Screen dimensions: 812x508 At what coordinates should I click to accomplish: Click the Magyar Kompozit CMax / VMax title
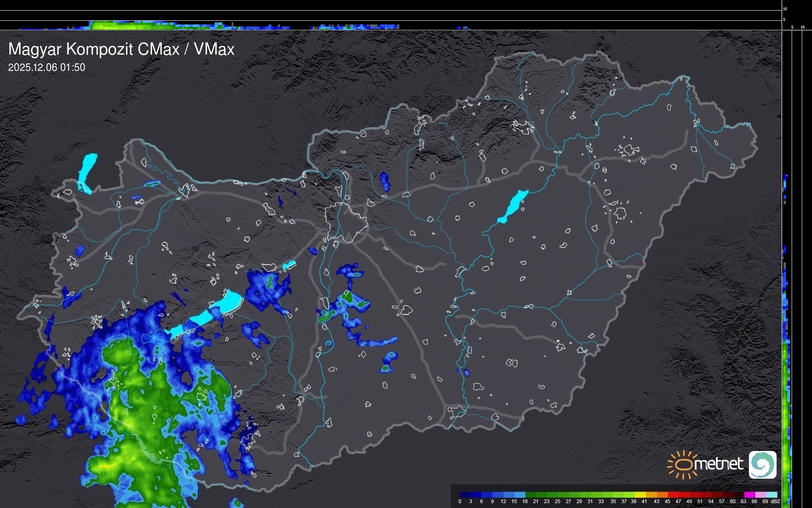tap(121, 49)
